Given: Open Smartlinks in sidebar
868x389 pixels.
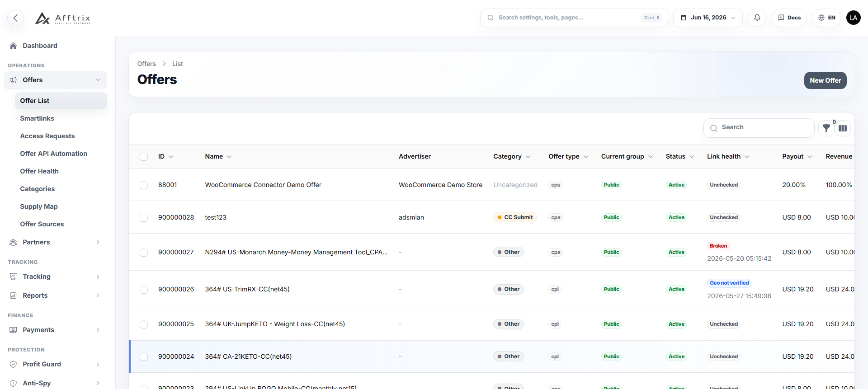Looking at the screenshot, I should [x=37, y=118].
